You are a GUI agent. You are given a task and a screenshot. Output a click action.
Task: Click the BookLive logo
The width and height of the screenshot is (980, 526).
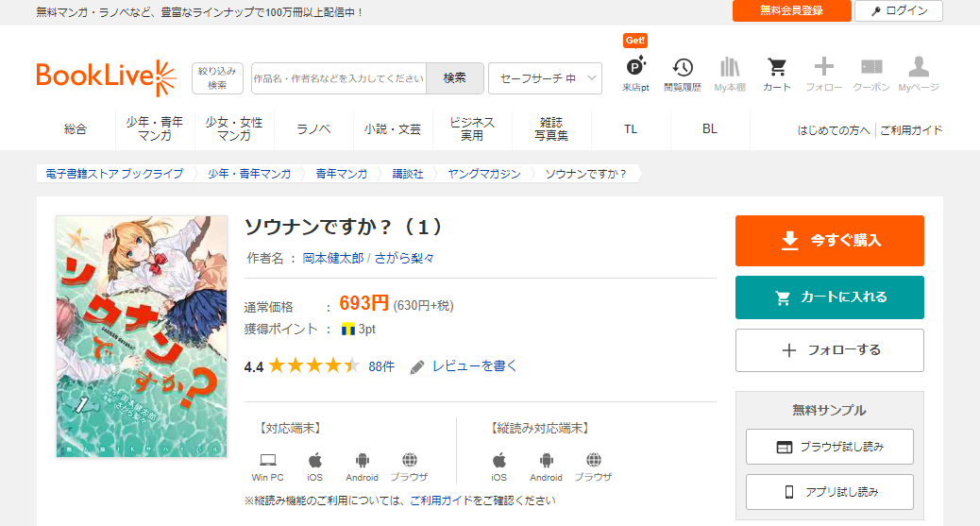point(106,76)
